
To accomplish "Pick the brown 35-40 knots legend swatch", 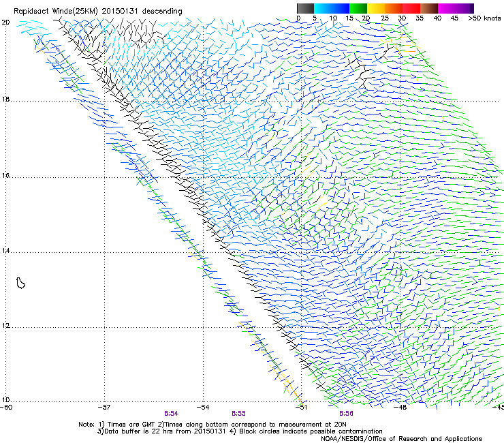I will point(429,8).
